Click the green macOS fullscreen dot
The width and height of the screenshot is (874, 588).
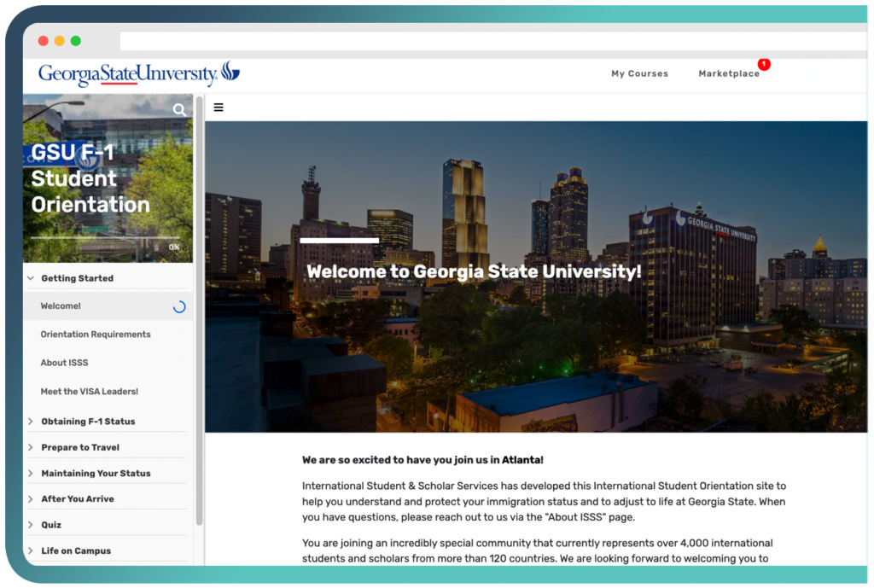(75, 41)
